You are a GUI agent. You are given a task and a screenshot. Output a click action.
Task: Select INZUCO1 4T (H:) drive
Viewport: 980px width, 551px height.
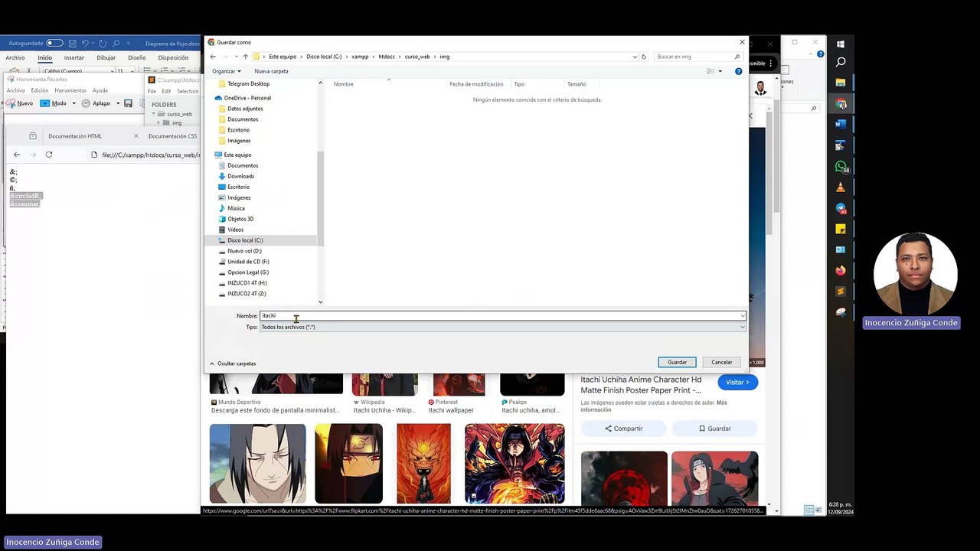(x=243, y=283)
